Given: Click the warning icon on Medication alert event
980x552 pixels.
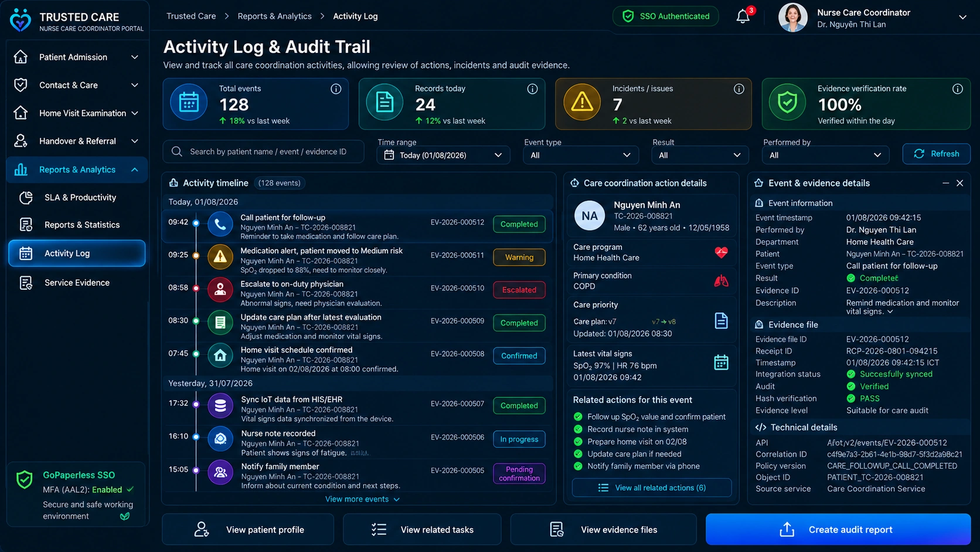Looking at the screenshot, I should pyautogui.click(x=220, y=257).
